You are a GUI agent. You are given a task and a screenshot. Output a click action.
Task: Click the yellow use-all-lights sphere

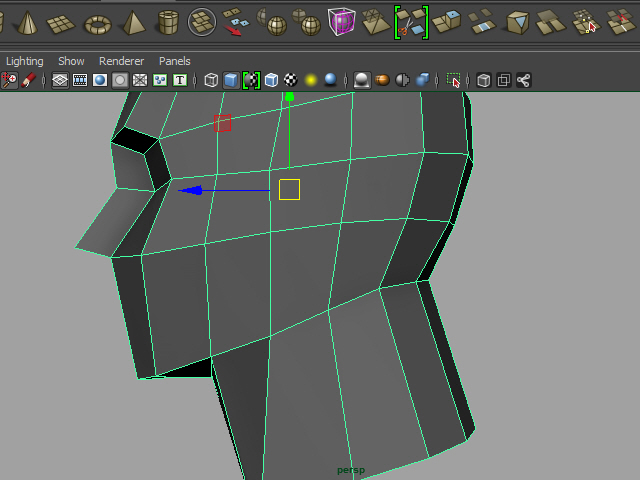311,80
